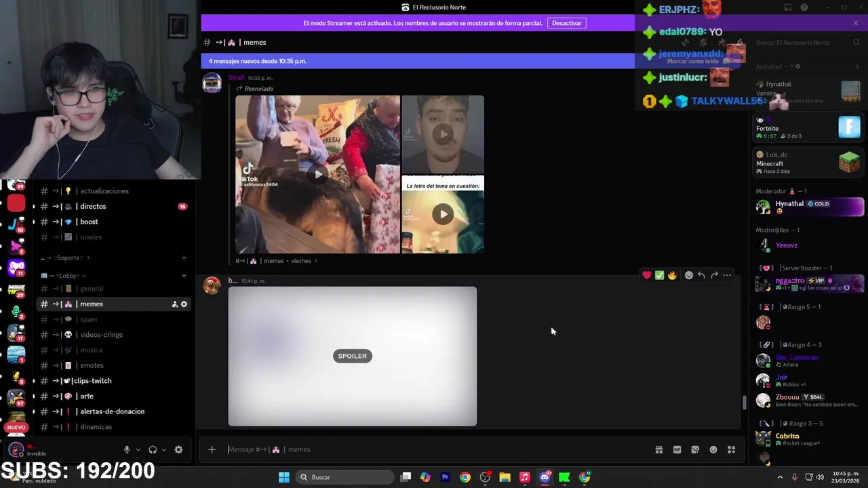Open the Windows Start button
The height and width of the screenshot is (488, 868).
284,477
